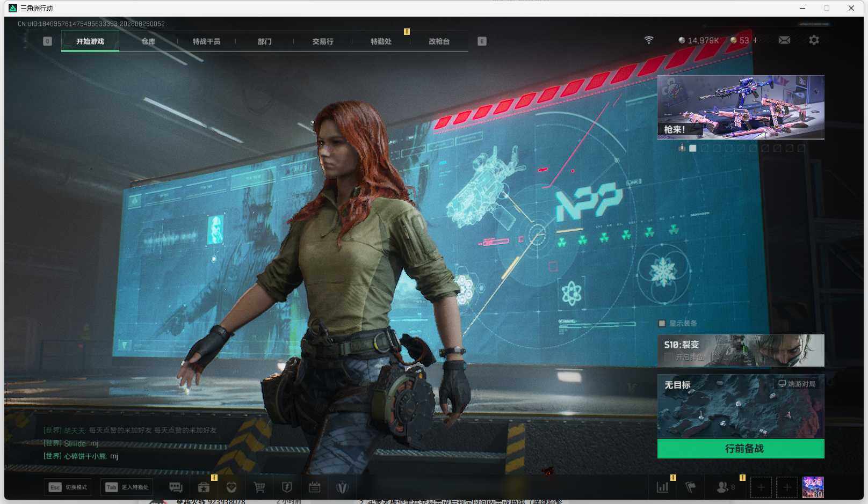The image size is (868, 504).
Task: Switch to the 开始游戏 tab
Action: pos(90,41)
